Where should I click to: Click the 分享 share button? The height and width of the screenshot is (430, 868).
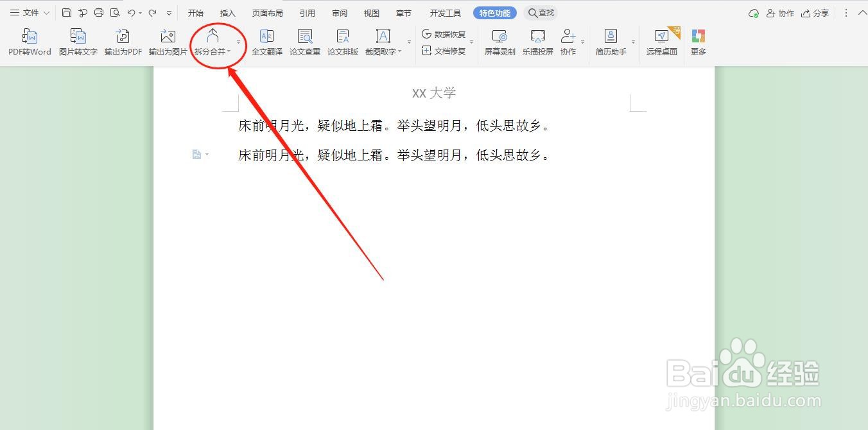815,12
